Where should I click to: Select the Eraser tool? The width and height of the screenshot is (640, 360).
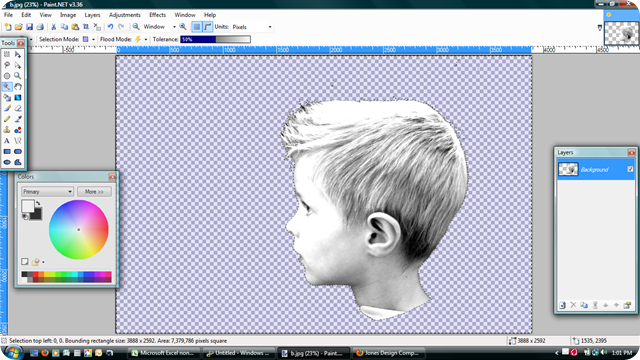(18, 108)
